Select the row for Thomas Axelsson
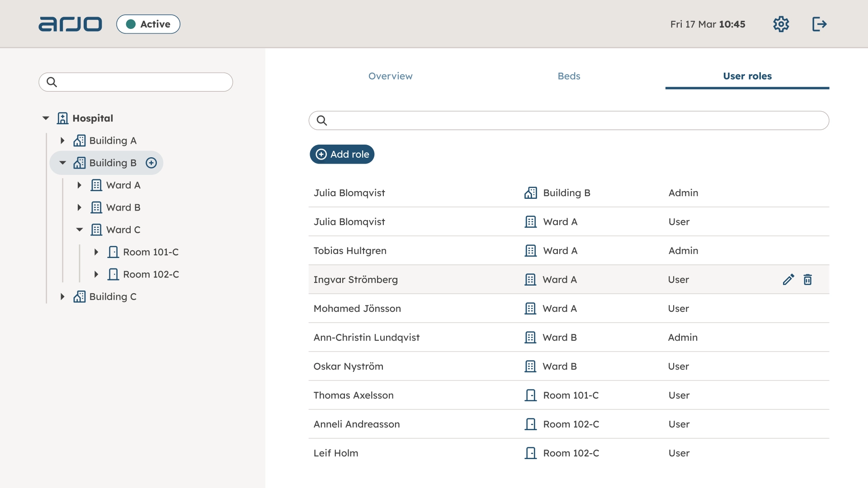 pos(497,395)
